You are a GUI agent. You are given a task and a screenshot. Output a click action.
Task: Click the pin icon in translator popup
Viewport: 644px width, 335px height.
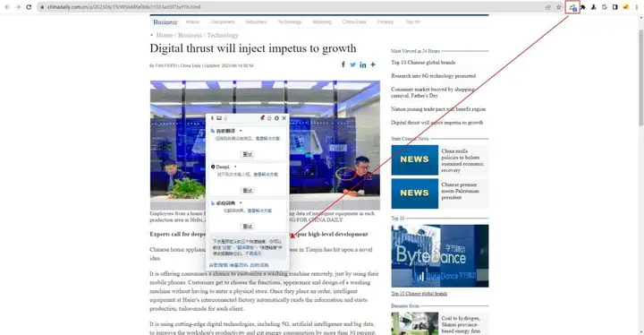click(x=212, y=118)
